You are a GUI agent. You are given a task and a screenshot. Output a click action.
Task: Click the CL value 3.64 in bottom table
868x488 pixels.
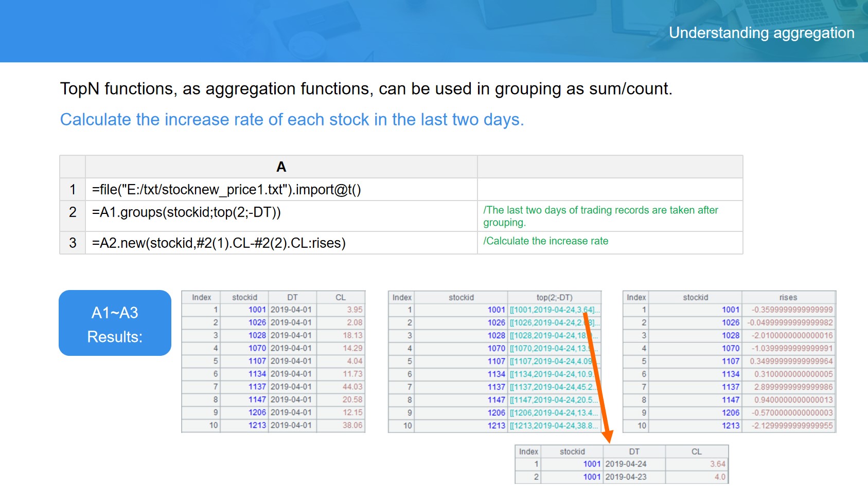click(x=717, y=464)
